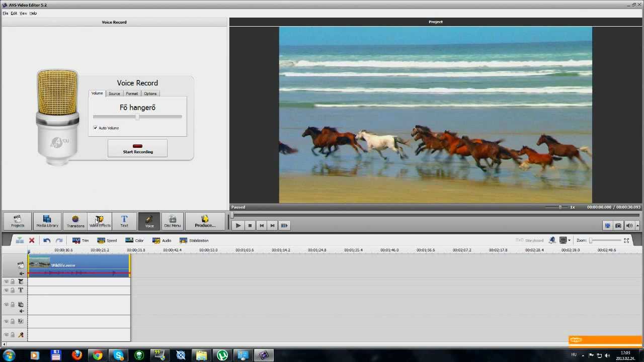The width and height of the screenshot is (644, 362).
Task: Open the File menu
Action: [5, 13]
